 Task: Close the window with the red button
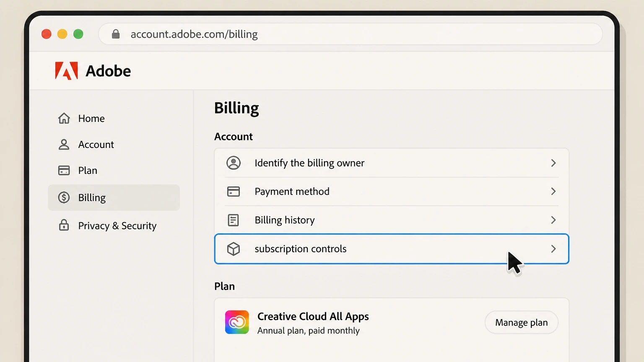click(47, 34)
